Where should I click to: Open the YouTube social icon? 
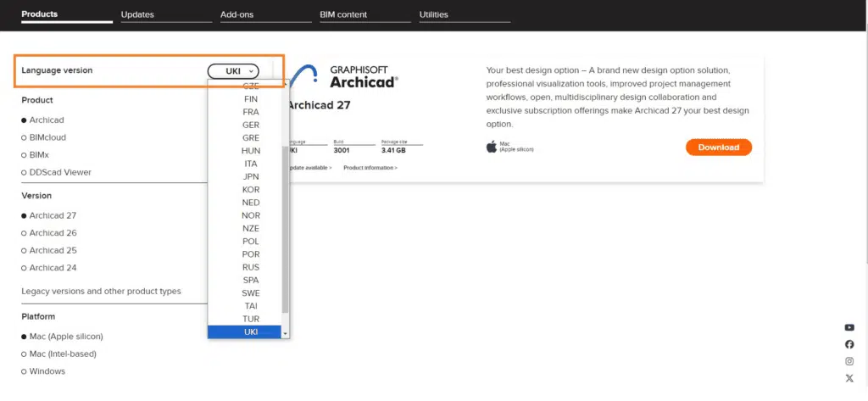(849, 327)
